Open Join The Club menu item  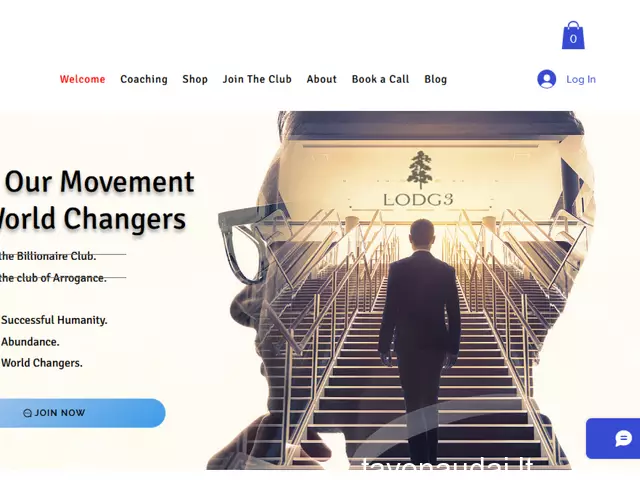[257, 79]
